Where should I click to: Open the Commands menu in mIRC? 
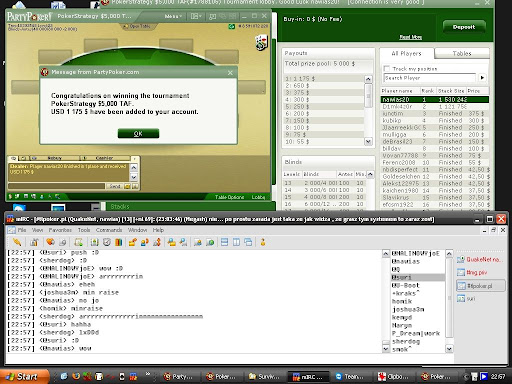109,230
